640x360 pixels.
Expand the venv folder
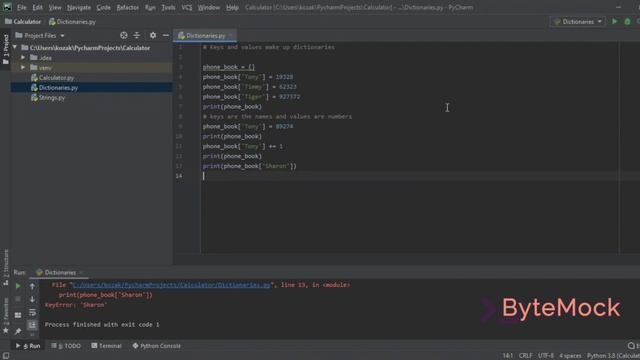(x=23, y=67)
